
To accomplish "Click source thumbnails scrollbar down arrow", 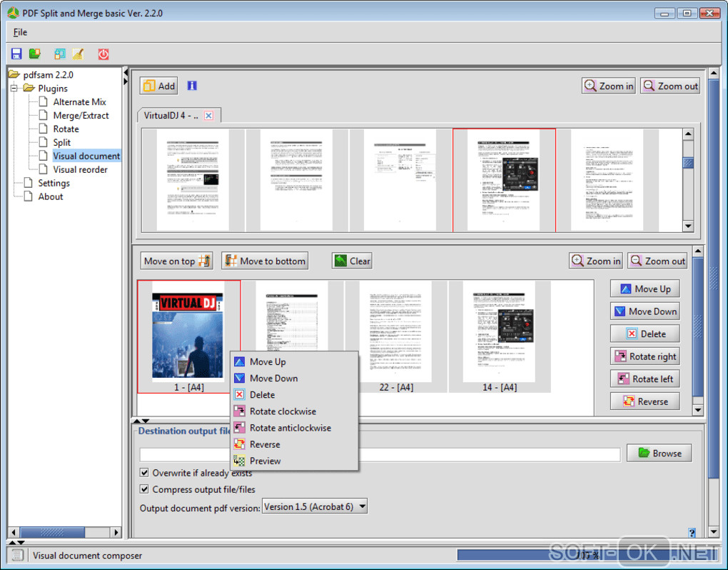I will click(688, 226).
